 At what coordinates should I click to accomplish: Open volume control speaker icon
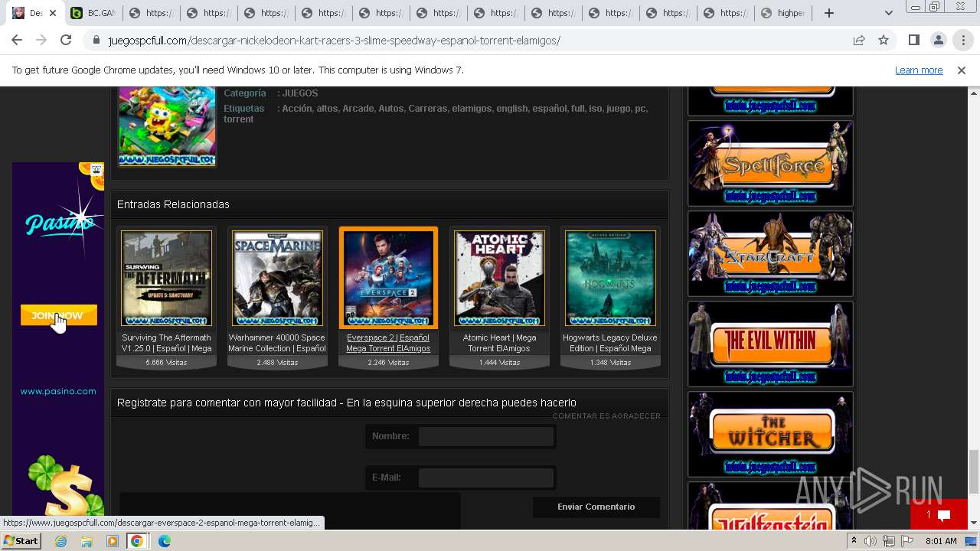tap(870, 541)
